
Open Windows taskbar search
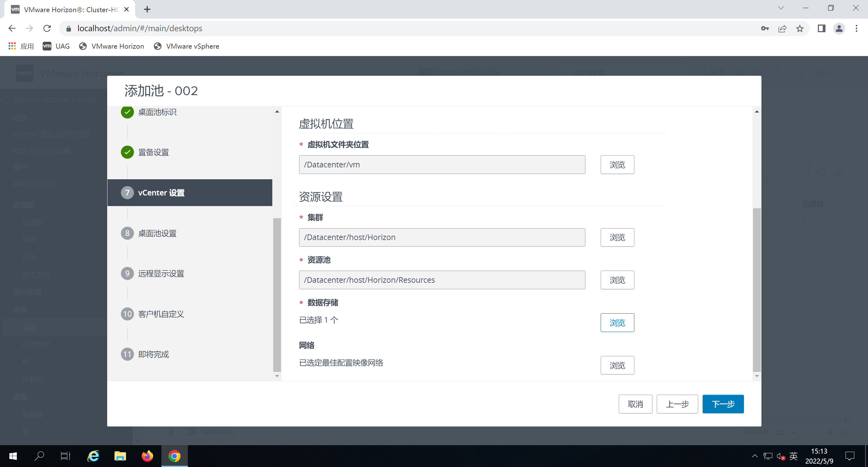click(40, 456)
